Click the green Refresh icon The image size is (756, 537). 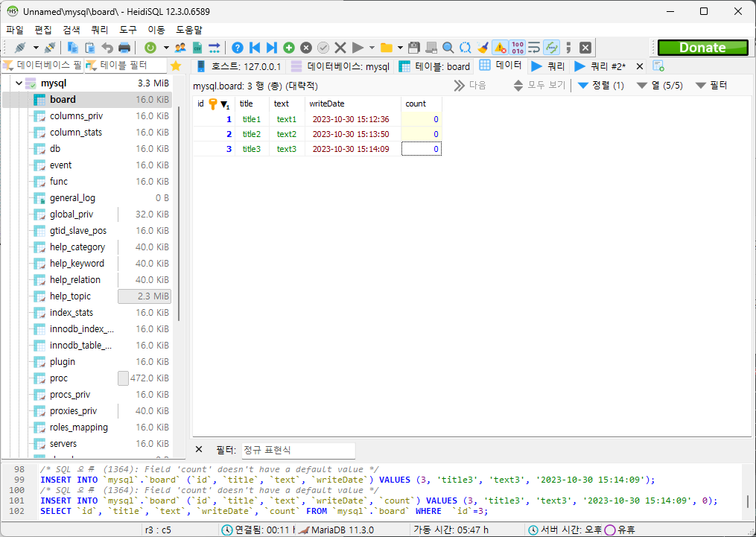151,48
